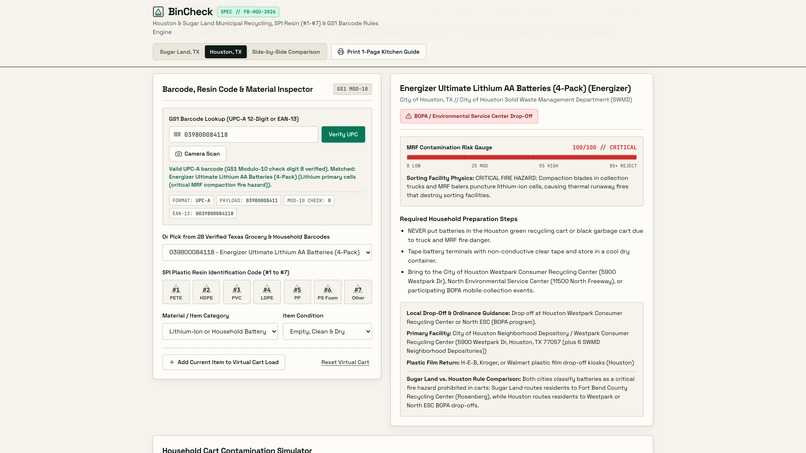The height and width of the screenshot is (453, 806).
Task: Click the 'NEVER put batteries' preparation step
Action: coord(525,235)
